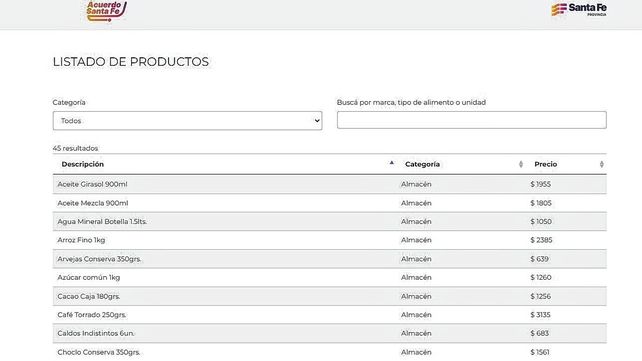Sort table by Categoría header
Screen dimensions: 642x361
422,164
